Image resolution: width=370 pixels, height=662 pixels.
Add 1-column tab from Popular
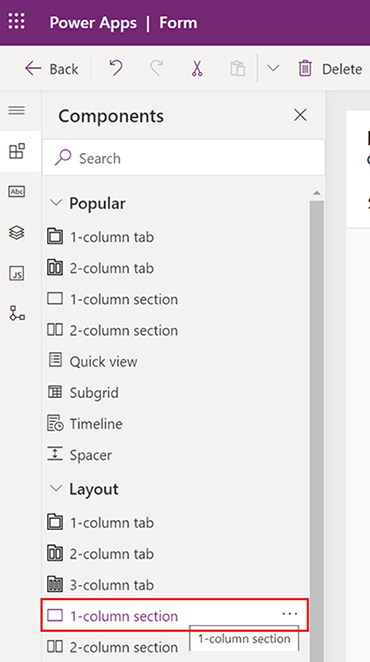(x=101, y=237)
